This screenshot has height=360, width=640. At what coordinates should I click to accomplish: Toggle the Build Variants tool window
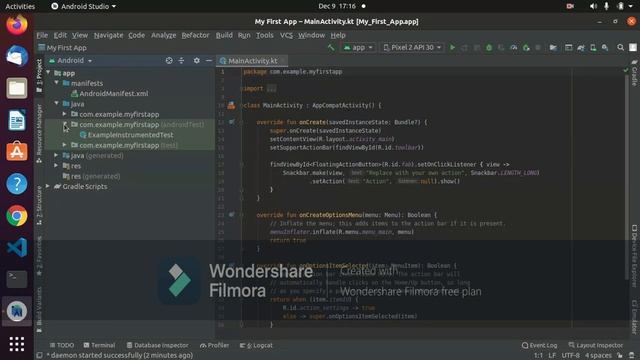pos(39,309)
